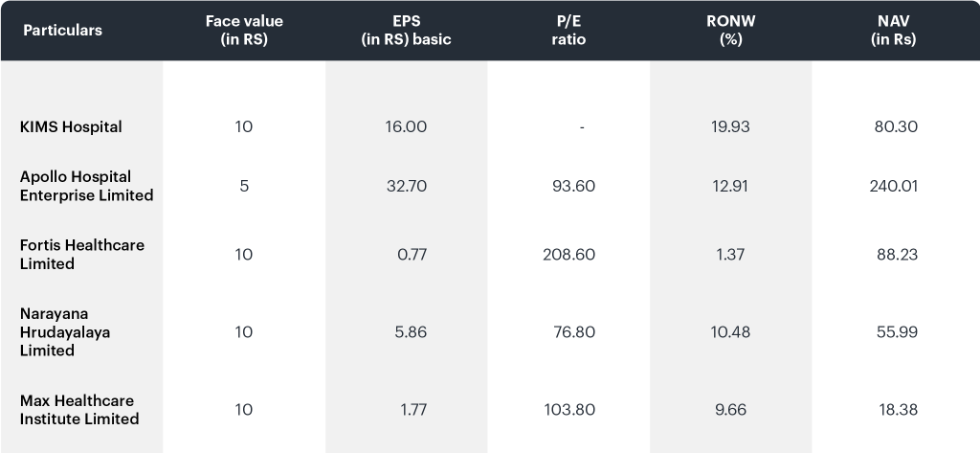Select the KIMS Hospital row label
Image resolution: width=980 pixels, height=453 pixels.
pos(71,127)
